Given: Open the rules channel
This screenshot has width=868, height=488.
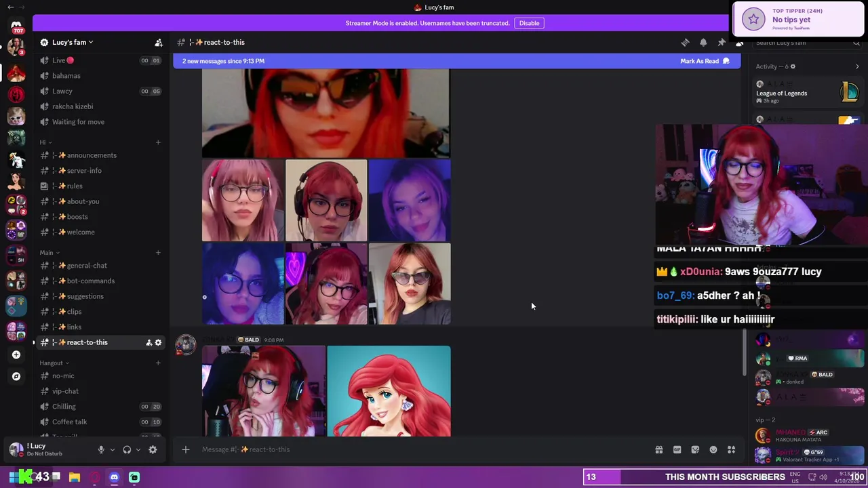Looking at the screenshot, I should pos(100,186).
